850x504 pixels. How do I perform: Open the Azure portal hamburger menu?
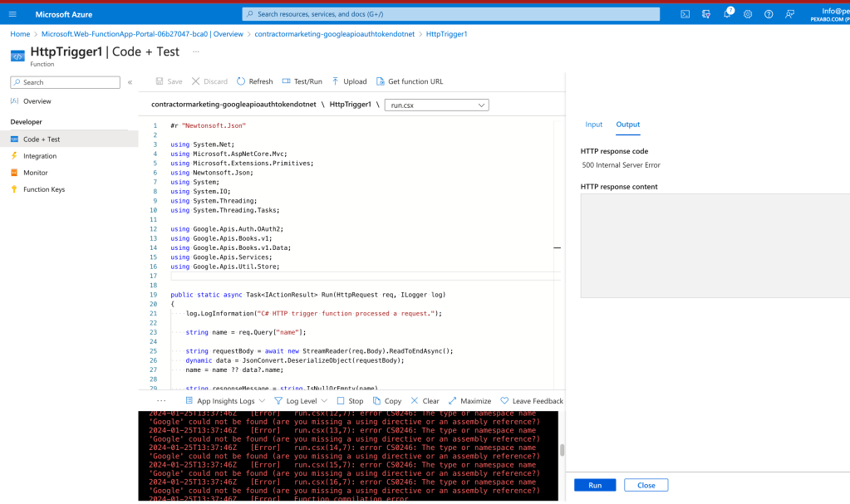12,14
